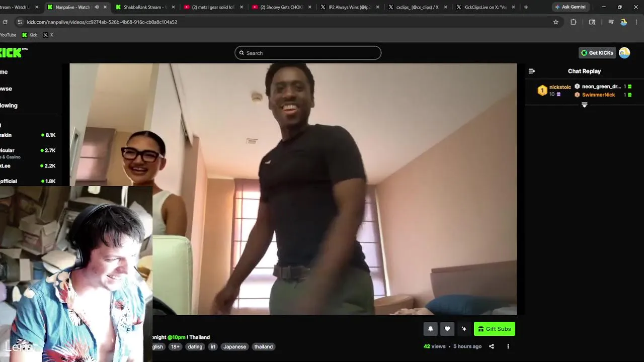
Task: View site information icon in address bar
Action: point(20,22)
